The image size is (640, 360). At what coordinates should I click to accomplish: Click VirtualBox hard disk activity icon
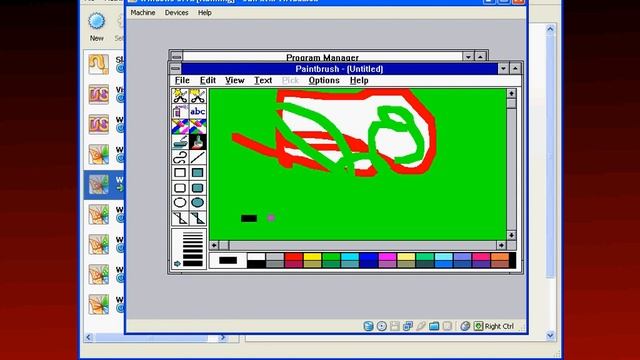click(x=368, y=326)
